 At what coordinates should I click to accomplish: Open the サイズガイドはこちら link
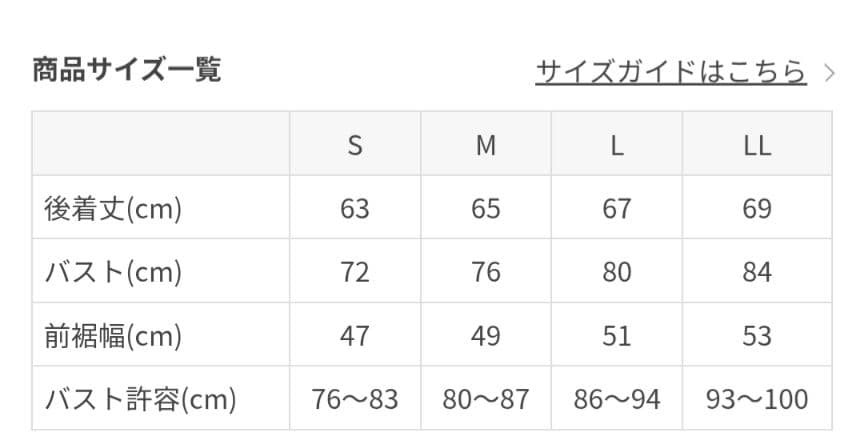(670, 72)
